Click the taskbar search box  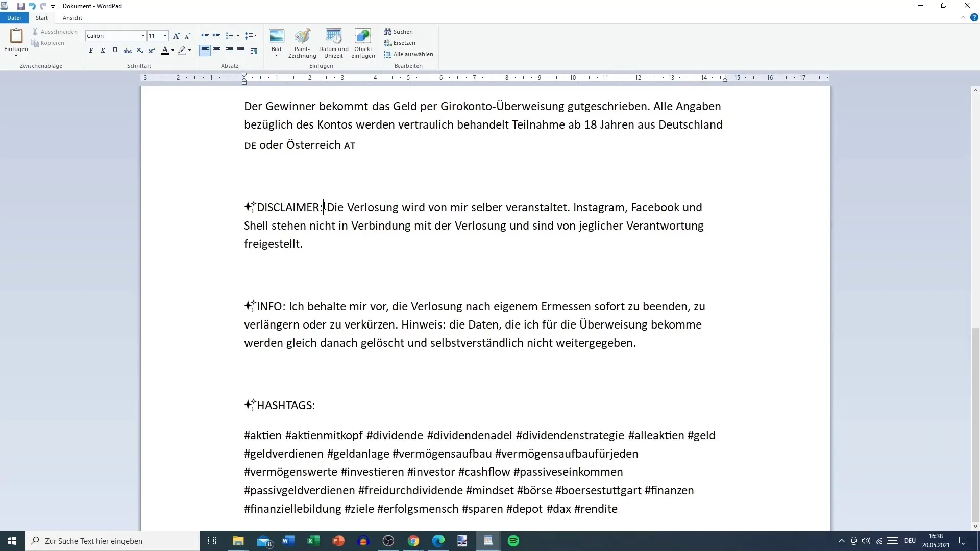[x=112, y=541]
